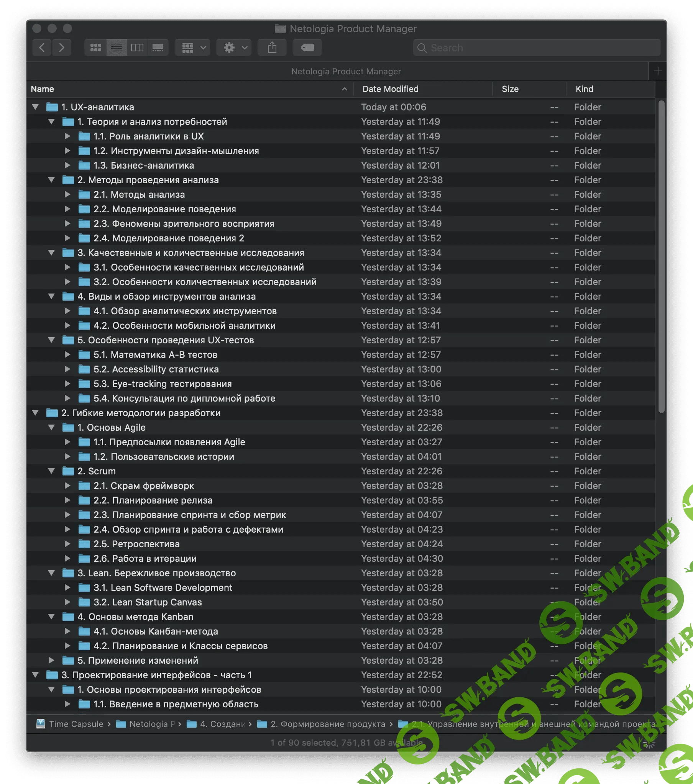The height and width of the screenshot is (784, 693).
Task: Sort by the Kind column header
Action: pos(584,89)
